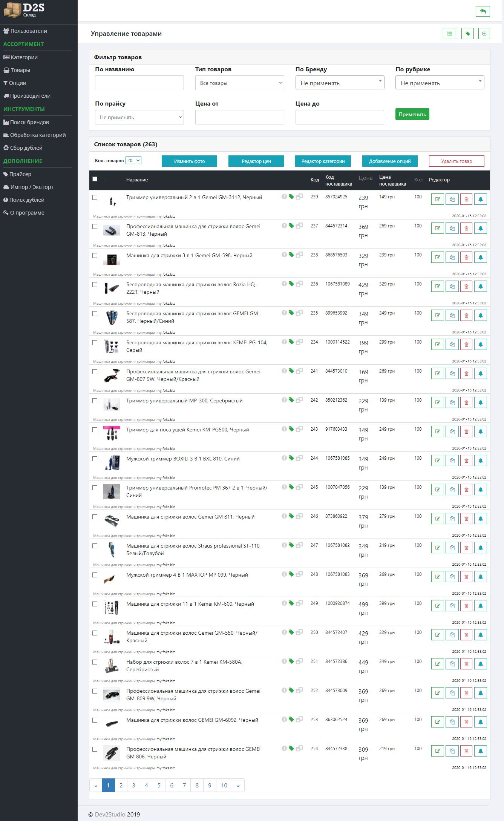504x821 pixels.
Task: Check the KEMEI PG-104 row checkbox
Action: [x=95, y=342]
